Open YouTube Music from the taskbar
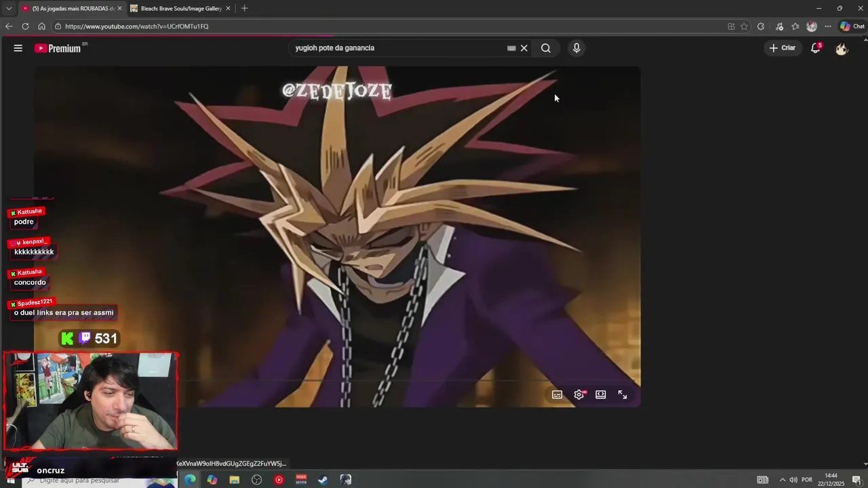This screenshot has width=868, height=488. click(x=279, y=480)
